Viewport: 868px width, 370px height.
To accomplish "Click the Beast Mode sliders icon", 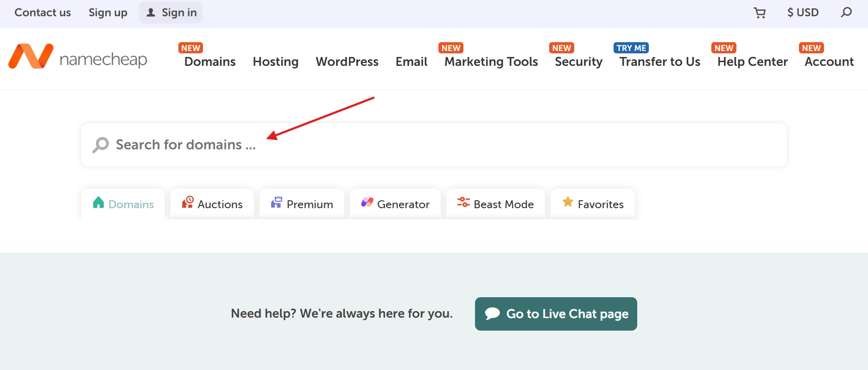I will tap(463, 202).
